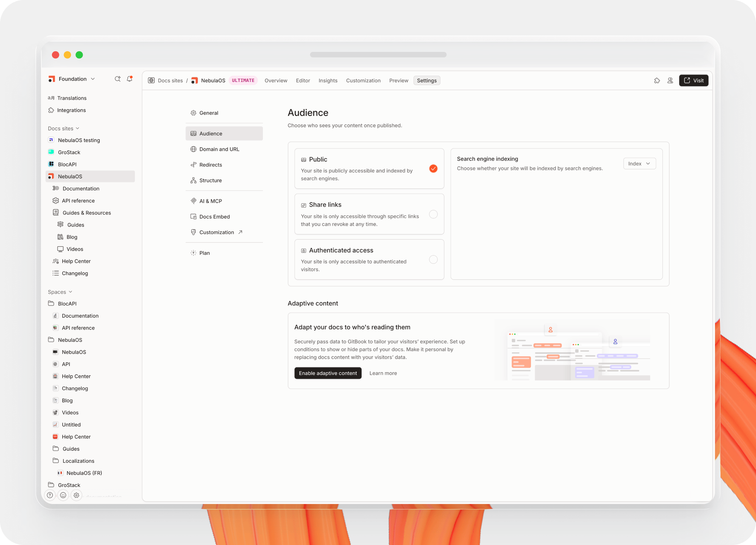Image resolution: width=756 pixels, height=545 pixels.
Task: Open Domain and URL settings
Action: tap(219, 149)
